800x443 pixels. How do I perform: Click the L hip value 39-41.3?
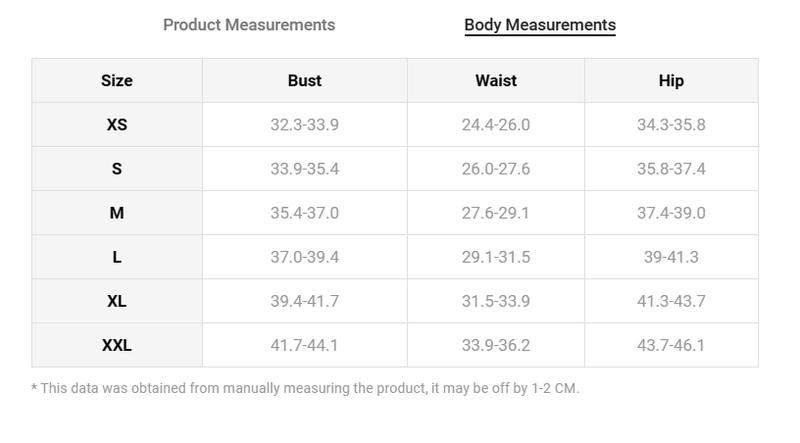(x=671, y=257)
